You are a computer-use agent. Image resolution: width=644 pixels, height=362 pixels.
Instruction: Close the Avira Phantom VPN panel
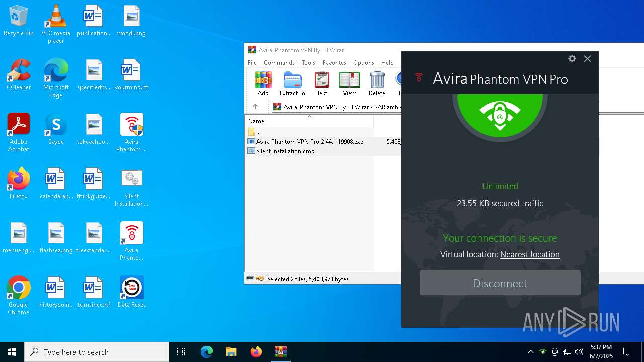pyautogui.click(x=587, y=59)
